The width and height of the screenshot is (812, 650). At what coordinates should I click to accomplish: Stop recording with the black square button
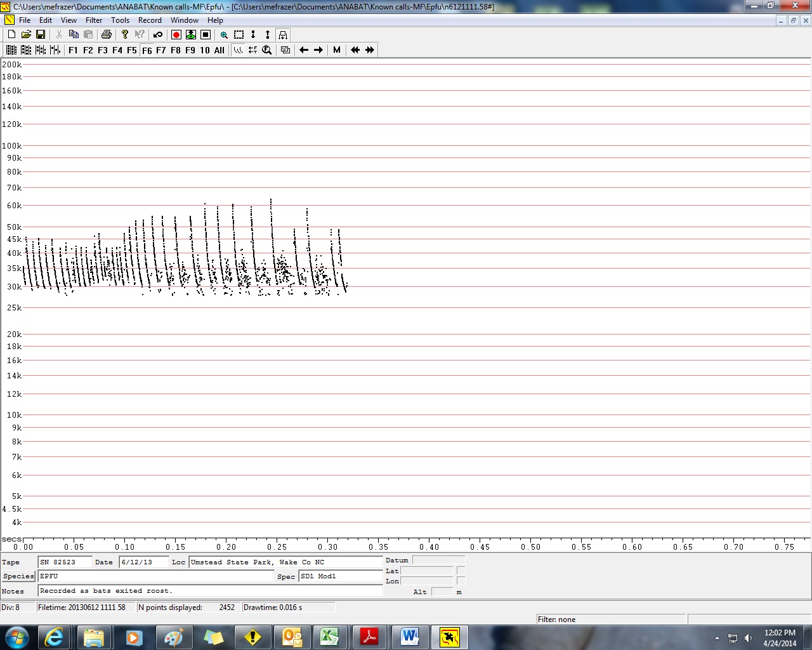point(206,34)
